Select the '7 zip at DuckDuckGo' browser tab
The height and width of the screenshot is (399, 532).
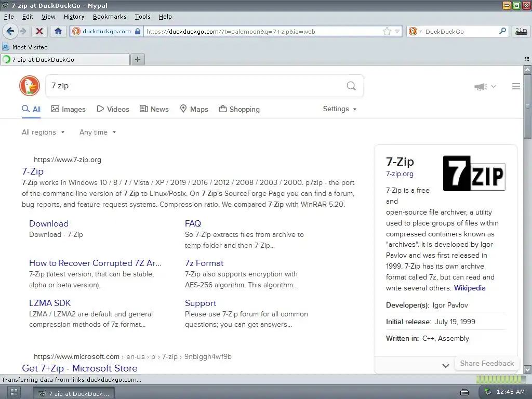pos(65,59)
